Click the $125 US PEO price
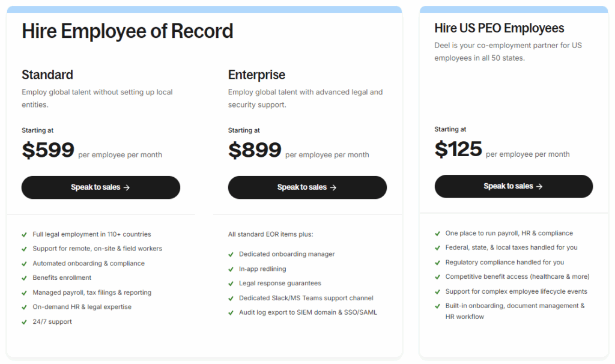The width and height of the screenshot is (615, 364). (458, 149)
